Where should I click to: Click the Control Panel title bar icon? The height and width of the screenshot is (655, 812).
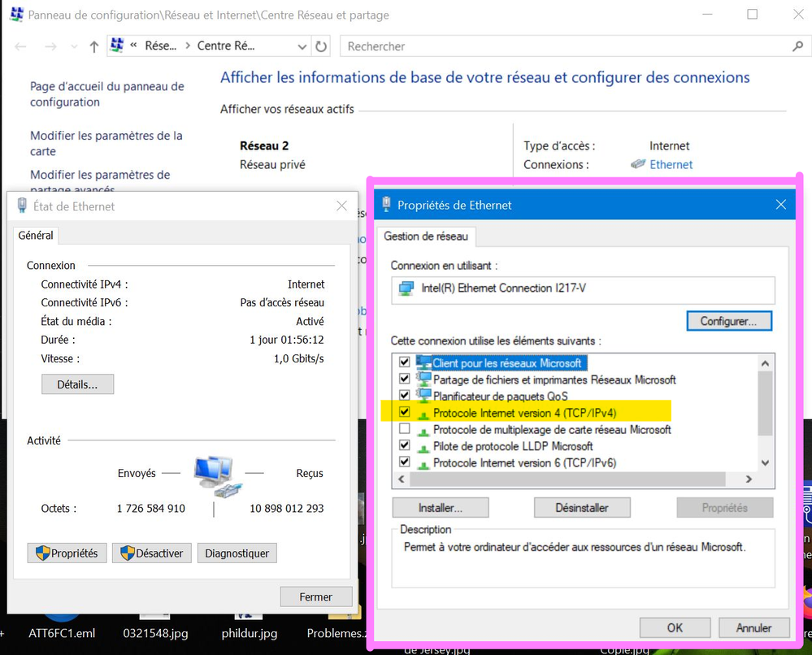click(x=16, y=15)
